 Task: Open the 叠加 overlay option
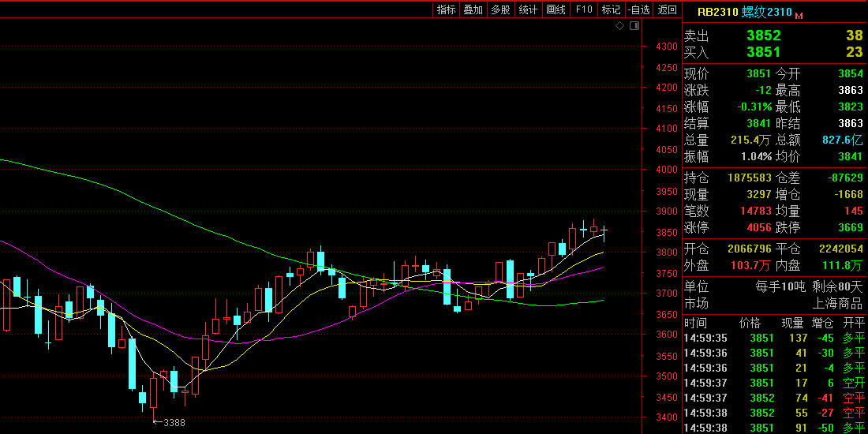pos(473,9)
